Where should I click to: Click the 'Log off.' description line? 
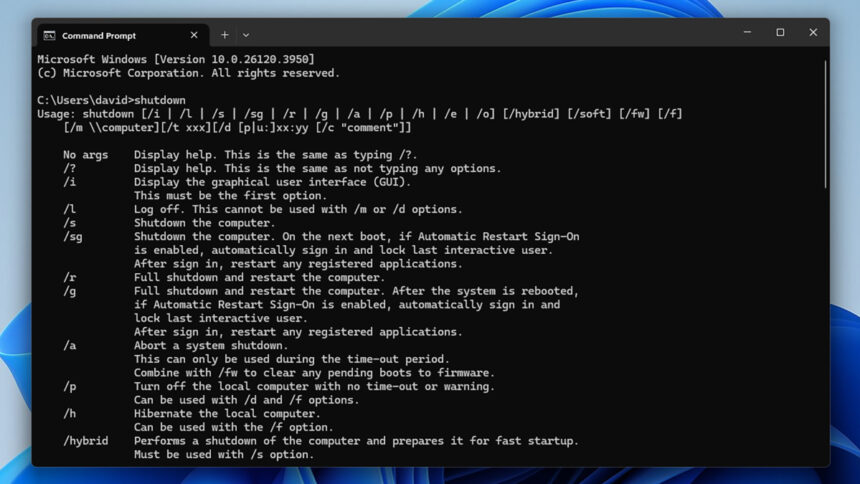pos(298,210)
